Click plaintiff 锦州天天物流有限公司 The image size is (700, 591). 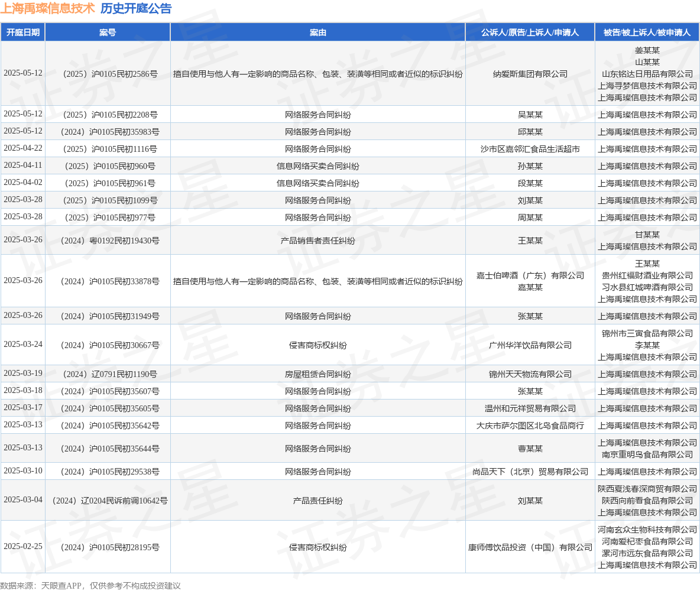[x=530, y=375]
